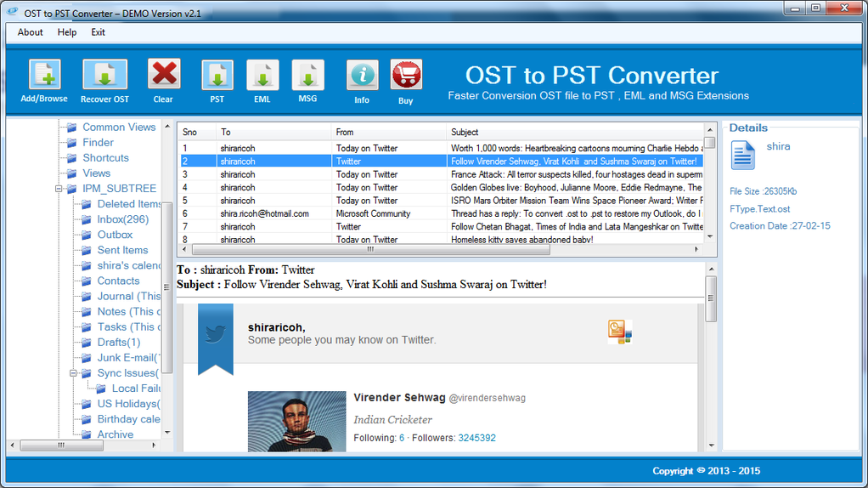Select the Homeless kitty email
The height and width of the screenshot is (488, 868).
pyautogui.click(x=441, y=239)
